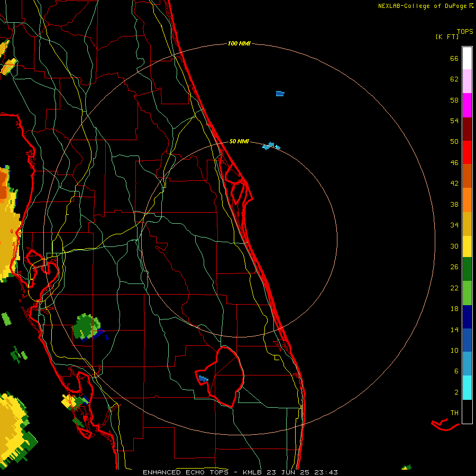Click the TOPS legend title

[x=465, y=32]
